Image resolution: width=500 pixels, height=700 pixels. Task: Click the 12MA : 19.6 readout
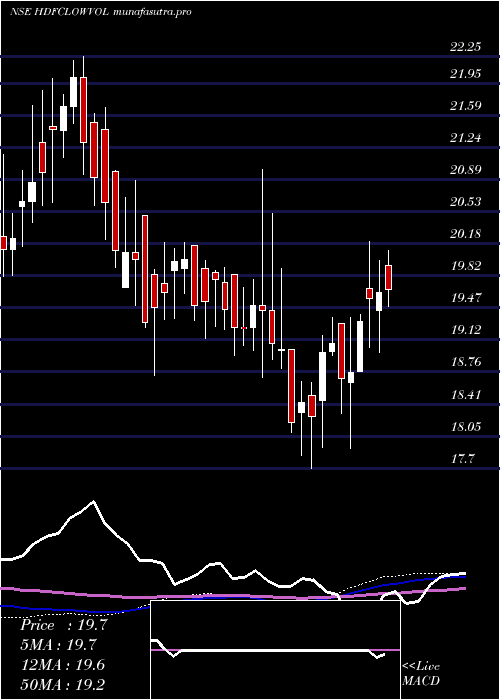pos(62,665)
